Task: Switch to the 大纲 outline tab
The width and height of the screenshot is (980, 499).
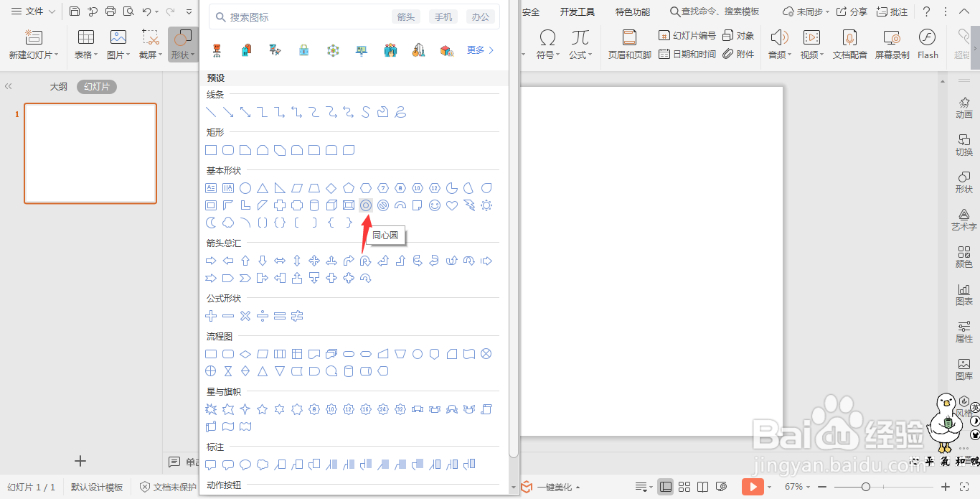Action: coord(58,86)
